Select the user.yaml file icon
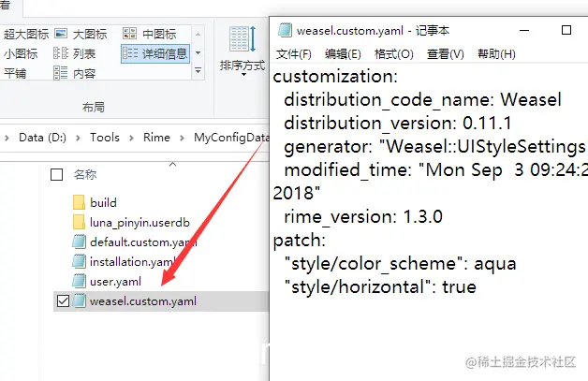This screenshot has width=588, height=381. pos(79,281)
